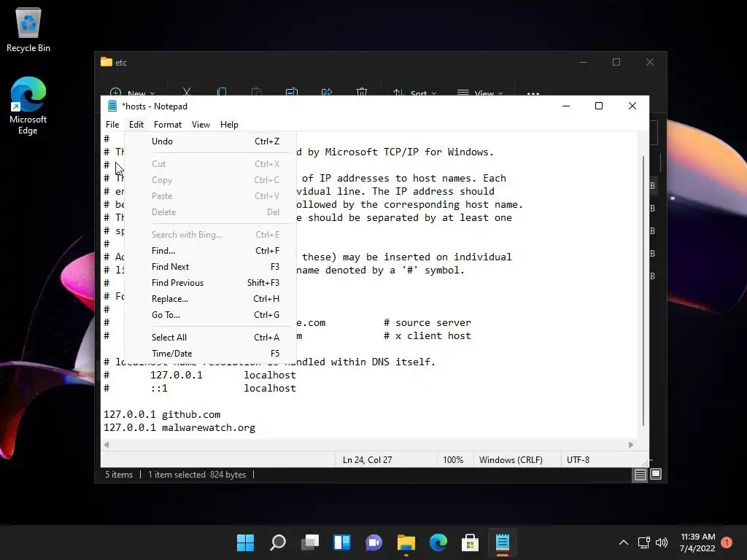747x560 pixels.
Task: Click the Explorer delete (trash) toolbar icon
Action: click(x=362, y=91)
